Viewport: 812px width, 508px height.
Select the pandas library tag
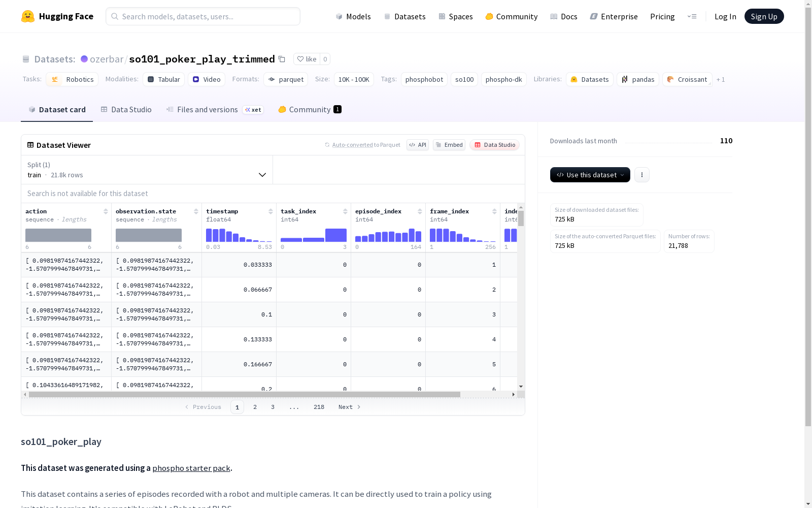tap(638, 79)
